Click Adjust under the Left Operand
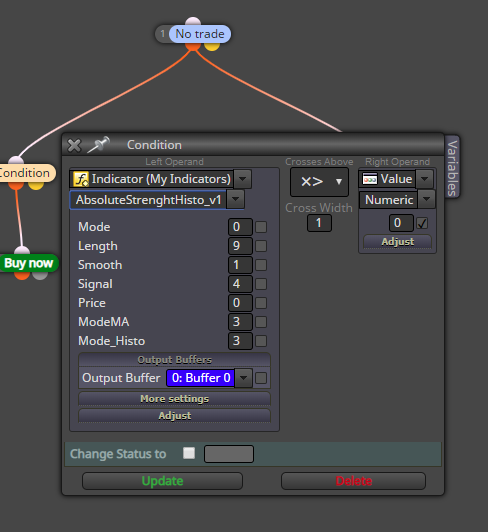Viewport: 488px width, 532px height. coord(174,416)
